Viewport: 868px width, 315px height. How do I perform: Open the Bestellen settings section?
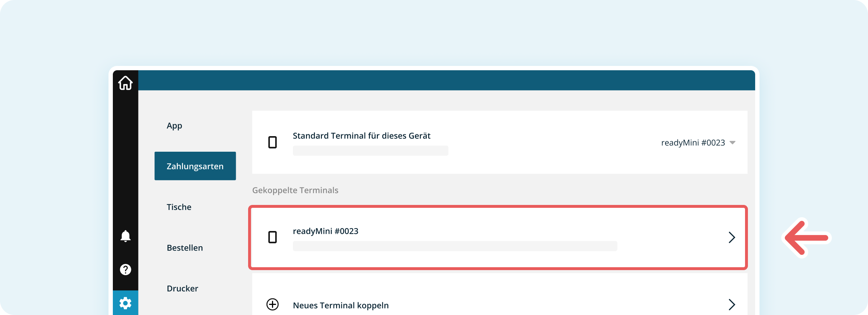(x=185, y=248)
